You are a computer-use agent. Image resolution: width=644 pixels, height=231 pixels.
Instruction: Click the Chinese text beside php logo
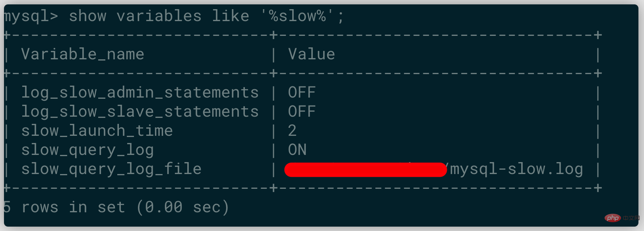coord(631,218)
